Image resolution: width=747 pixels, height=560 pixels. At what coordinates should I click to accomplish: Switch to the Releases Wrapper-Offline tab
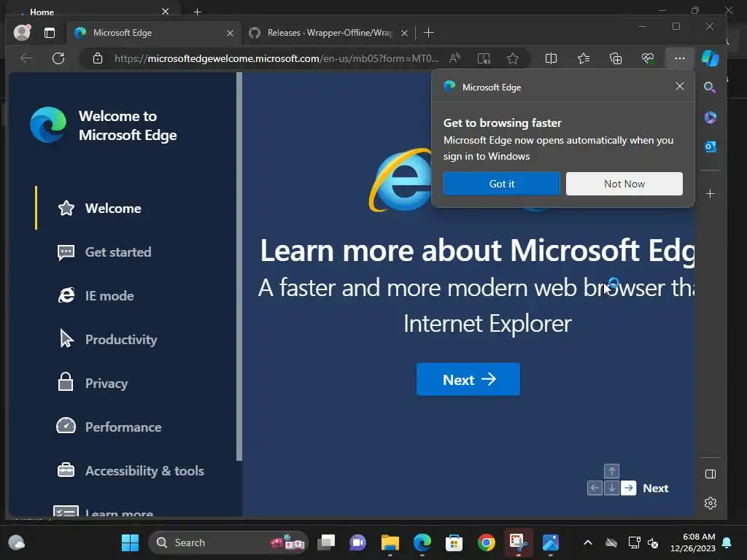click(329, 33)
